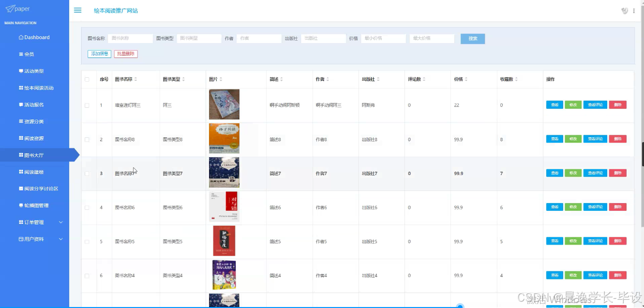This screenshot has height=308, width=644.
Task: Check the checkbox for row 图书名称5
Action: (x=87, y=242)
